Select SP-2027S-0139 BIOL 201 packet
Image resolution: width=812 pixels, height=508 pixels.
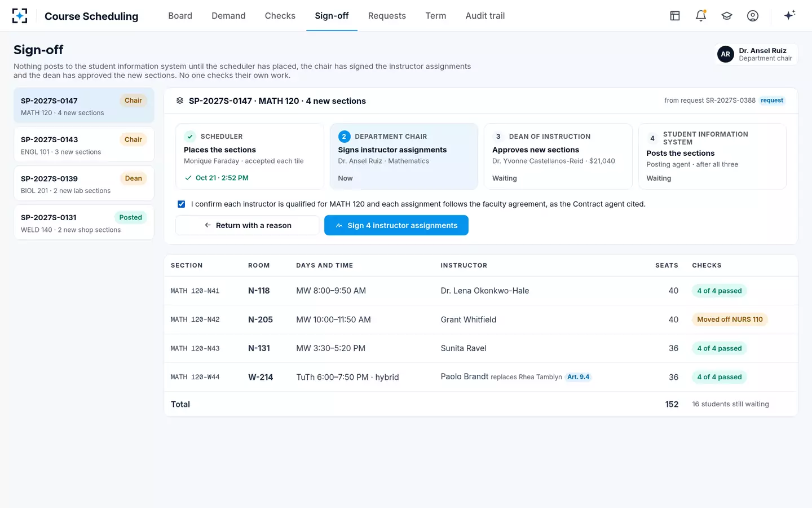pos(84,183)
